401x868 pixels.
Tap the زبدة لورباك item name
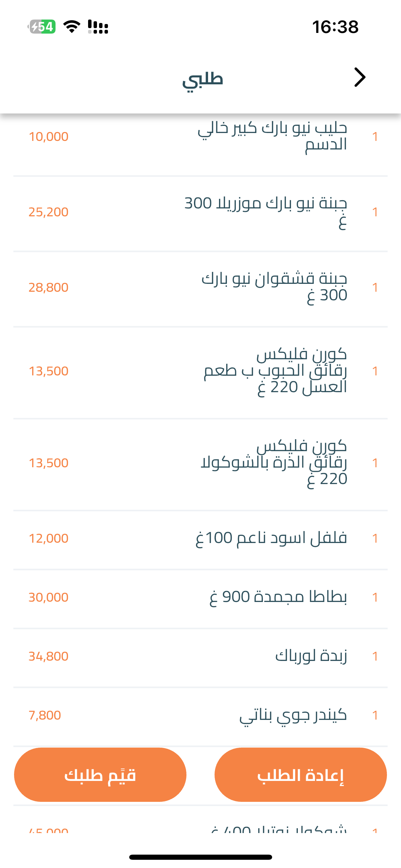pyautogui.click(x=311, y=656)
